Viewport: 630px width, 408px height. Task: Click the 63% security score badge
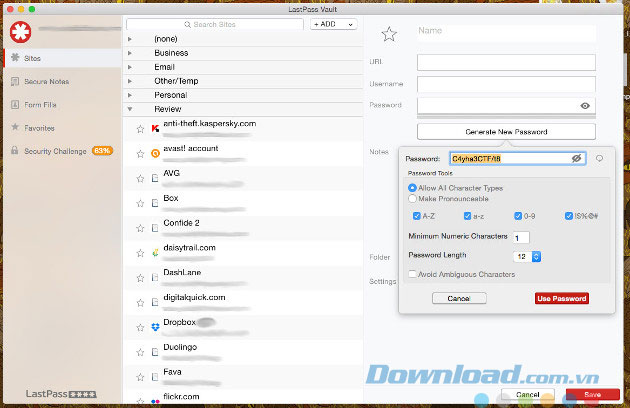click(x=102, y=151)
